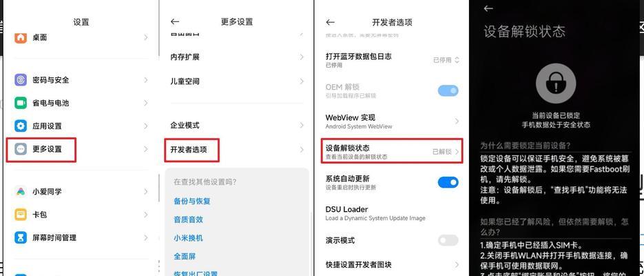
Task: Tap the 卡包 wallet icon
Action: coord(21,215)
